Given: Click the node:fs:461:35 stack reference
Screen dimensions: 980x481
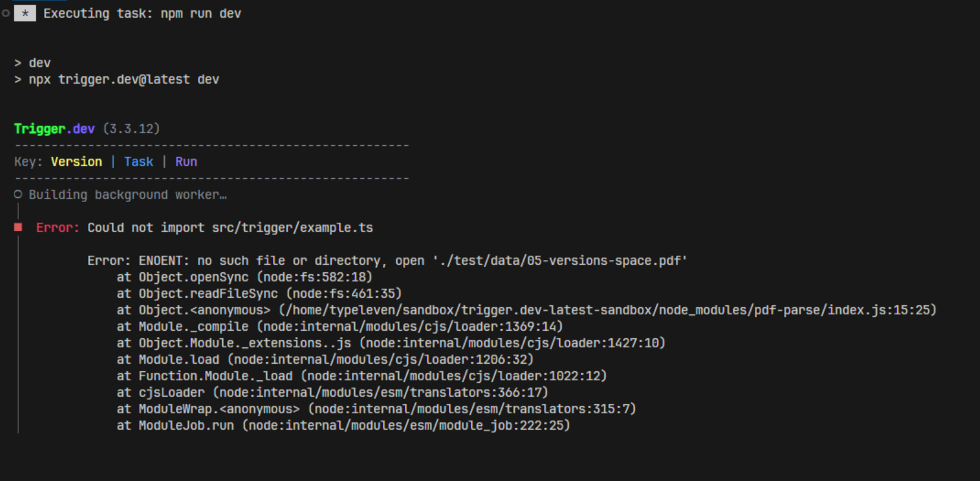Looking at the screenshot, I should coord(344,294).
